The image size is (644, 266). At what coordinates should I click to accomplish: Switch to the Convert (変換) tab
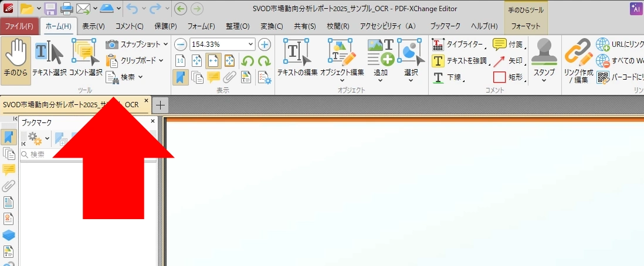(x=272, y=26)
